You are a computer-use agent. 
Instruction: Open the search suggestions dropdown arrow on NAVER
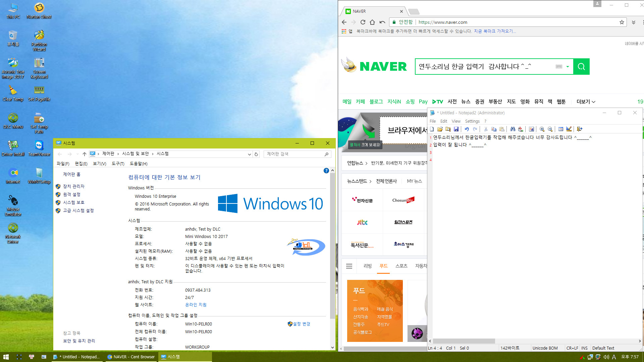coord(568,67)
